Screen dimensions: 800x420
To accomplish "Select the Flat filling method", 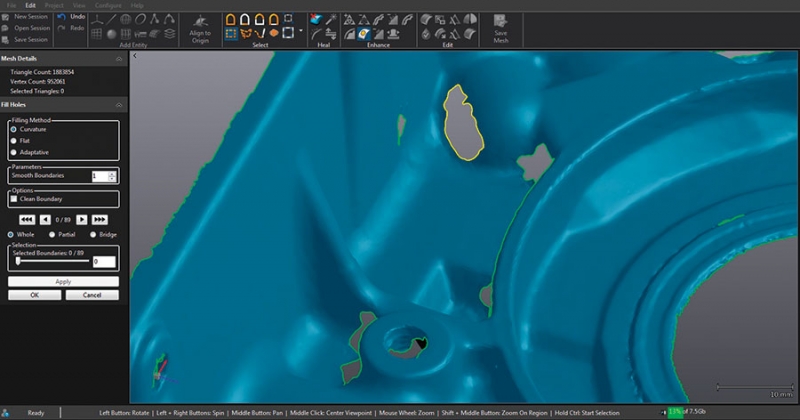I will pos(14,141).
